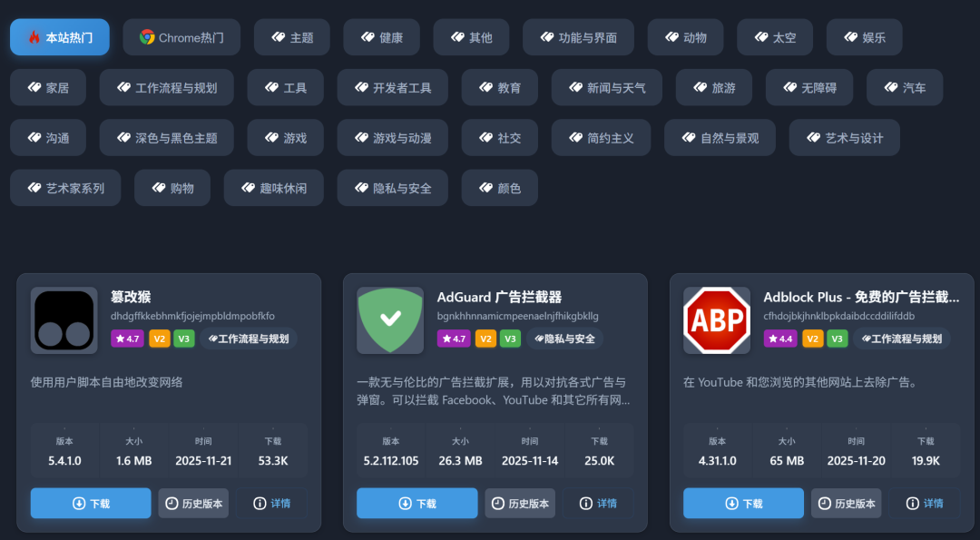Browse the 艺术与设计 tag
Image resolution: width=980 pixels, height=540 pixels.
tap(845, 138)
